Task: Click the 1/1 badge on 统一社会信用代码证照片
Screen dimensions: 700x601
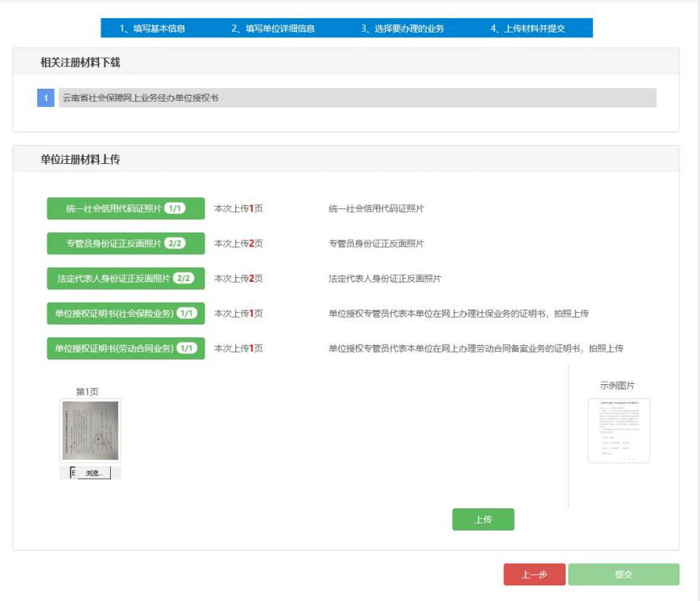Action: coord(174,208)
